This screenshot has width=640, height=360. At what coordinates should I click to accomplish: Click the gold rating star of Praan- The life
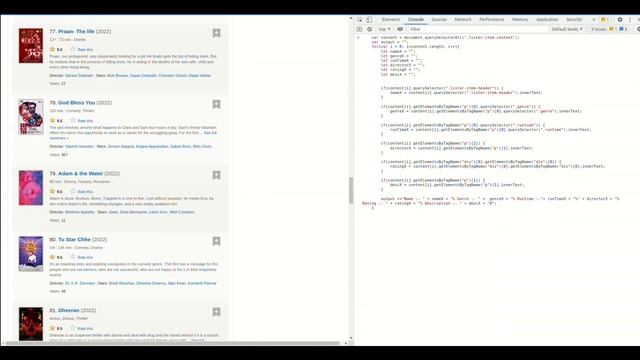(x=52, y=49)
